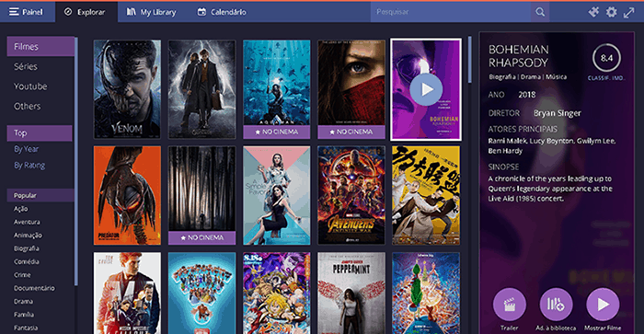The height and width of the screenshot is (334, 644).
Task: Select the Fantasia genre
Action: click(26, 328)
